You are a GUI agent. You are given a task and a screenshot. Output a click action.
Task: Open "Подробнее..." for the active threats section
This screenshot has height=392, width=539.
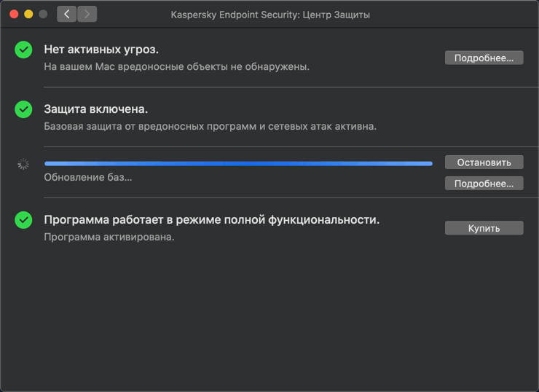pyautogui.click(x=484, y=58)
